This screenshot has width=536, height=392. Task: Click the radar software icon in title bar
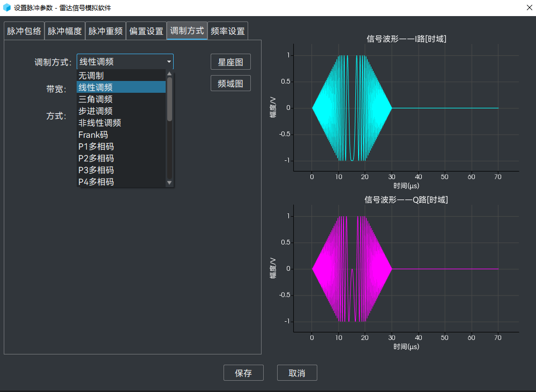coord(8,8)
